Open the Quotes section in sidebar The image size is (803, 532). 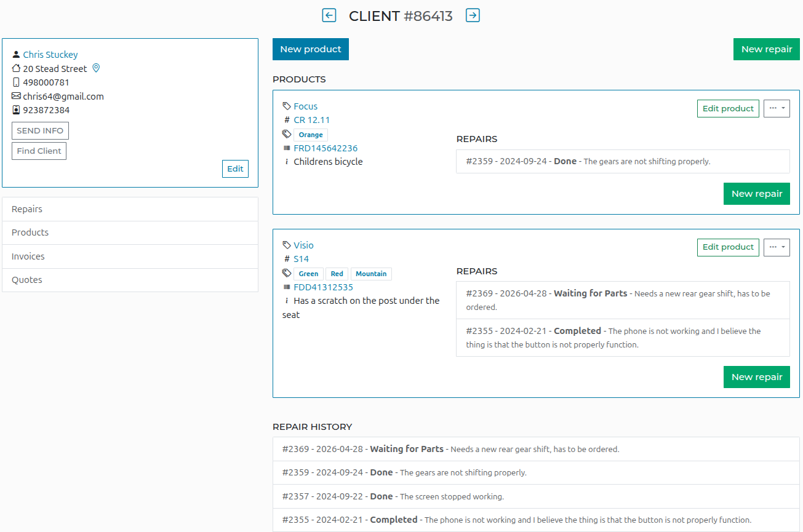point(130,280)
